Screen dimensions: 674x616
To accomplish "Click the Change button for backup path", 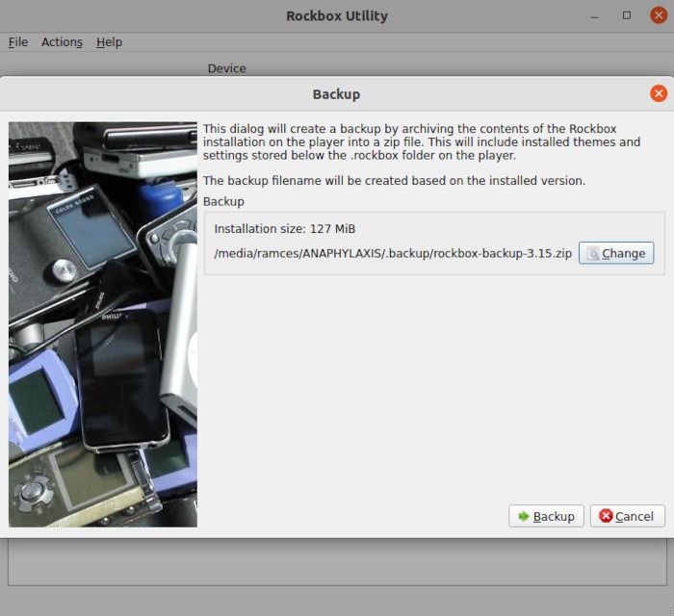I will click(616, 253).
